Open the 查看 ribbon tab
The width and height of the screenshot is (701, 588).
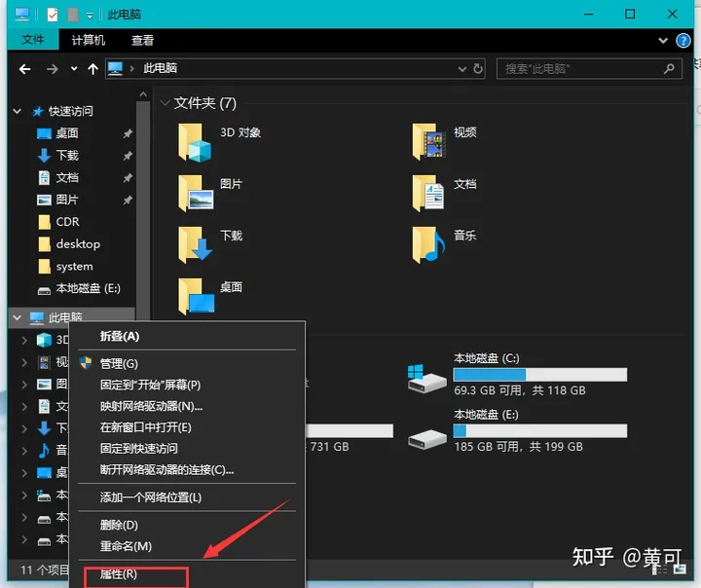pyautogui.click(x=142, y=40)
